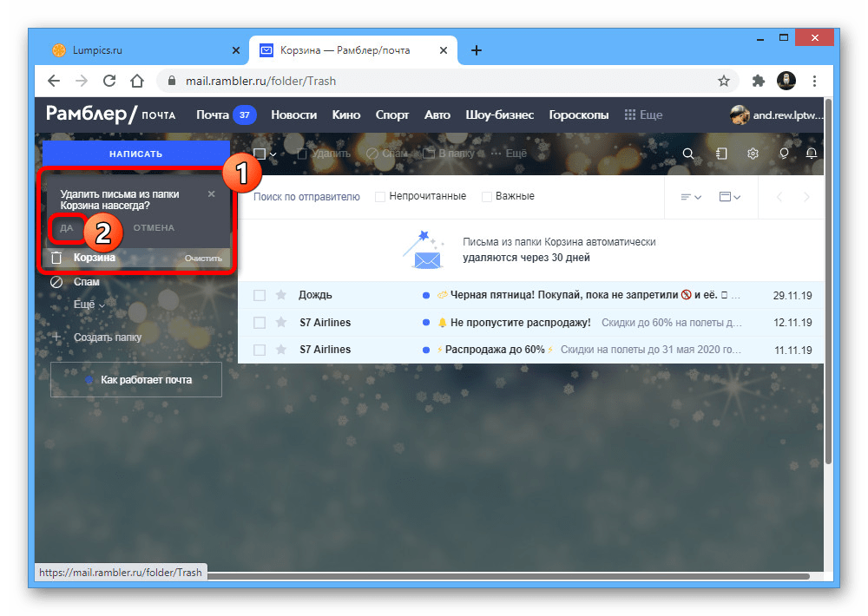Viewport: 868px width, 616px height.
Task: Select the first S7 Airlines email checkbox
Action: pos(260,323)
